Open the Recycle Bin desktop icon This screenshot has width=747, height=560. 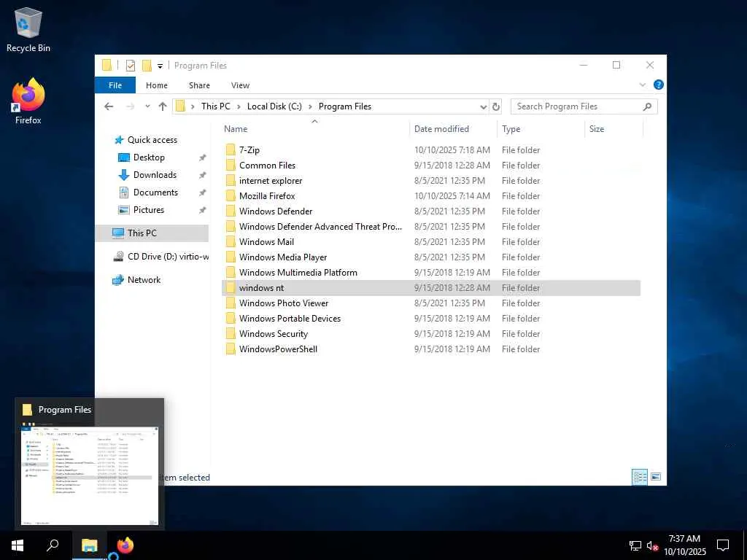tap(28, 29)
